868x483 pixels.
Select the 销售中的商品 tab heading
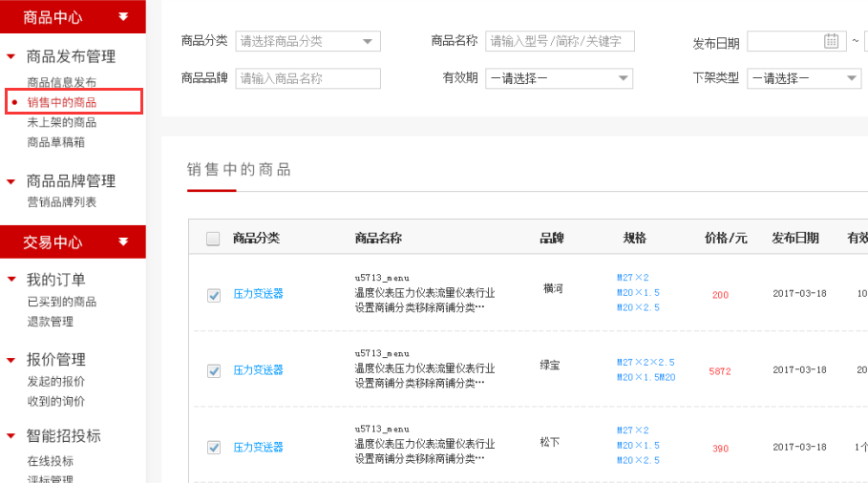pyautogui.click(x=239, y=169)
